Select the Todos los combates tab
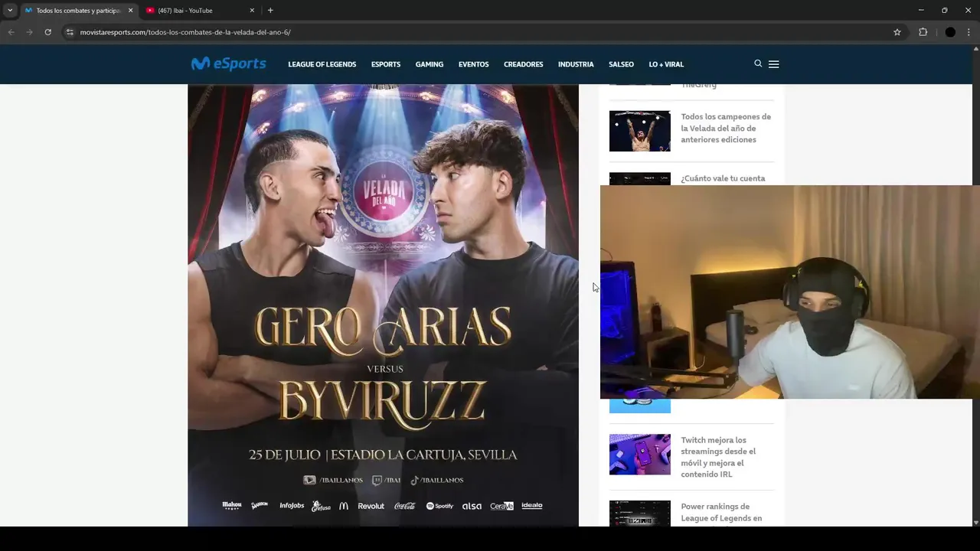 78,11
